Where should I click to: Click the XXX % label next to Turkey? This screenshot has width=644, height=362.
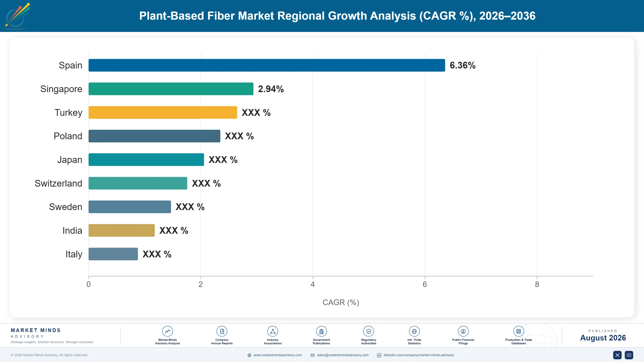[x=256, y=113]
